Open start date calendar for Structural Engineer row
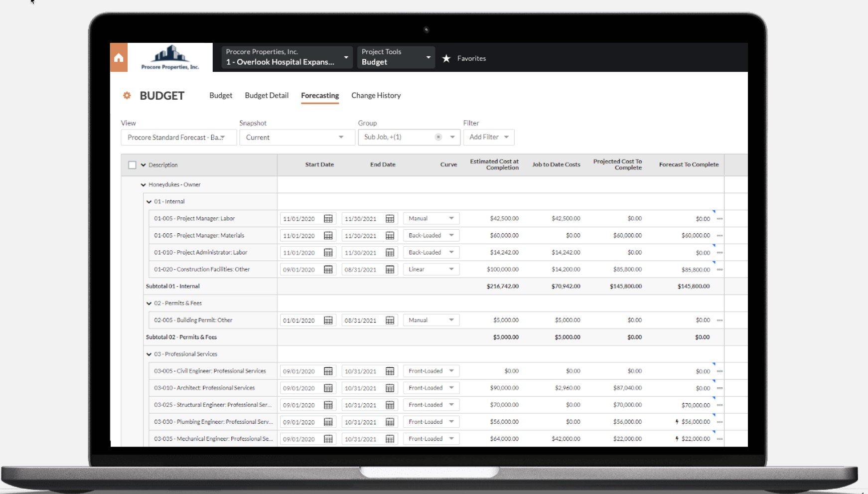 tap(328, 405)
